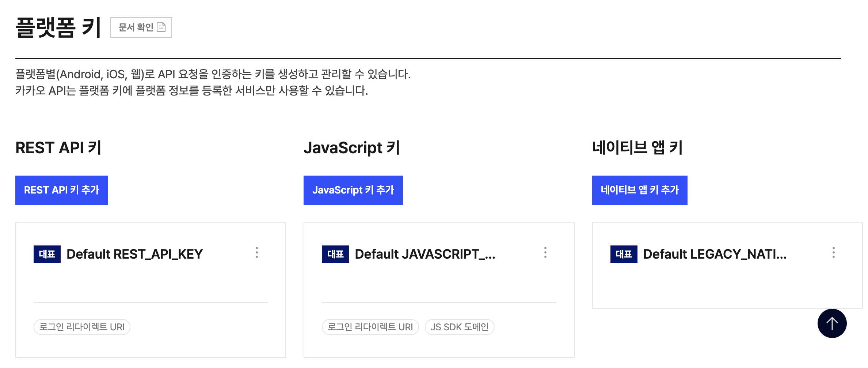Click the JavaScript 키 추가 button
The width and height of the screenshot is (868, 368).
353,190
